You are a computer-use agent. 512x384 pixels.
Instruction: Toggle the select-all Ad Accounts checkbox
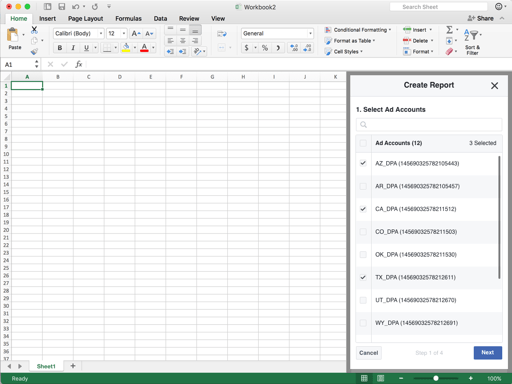pyautogui.click(x=363, y=143)
